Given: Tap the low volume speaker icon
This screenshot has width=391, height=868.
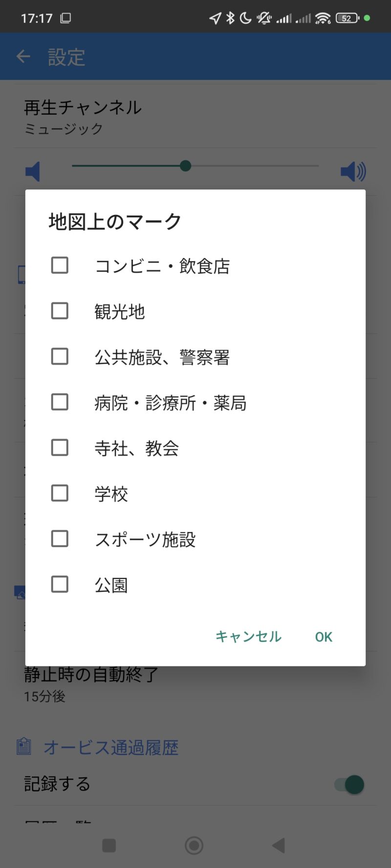Looking at the screenshot, I should (x=33, y=171).
